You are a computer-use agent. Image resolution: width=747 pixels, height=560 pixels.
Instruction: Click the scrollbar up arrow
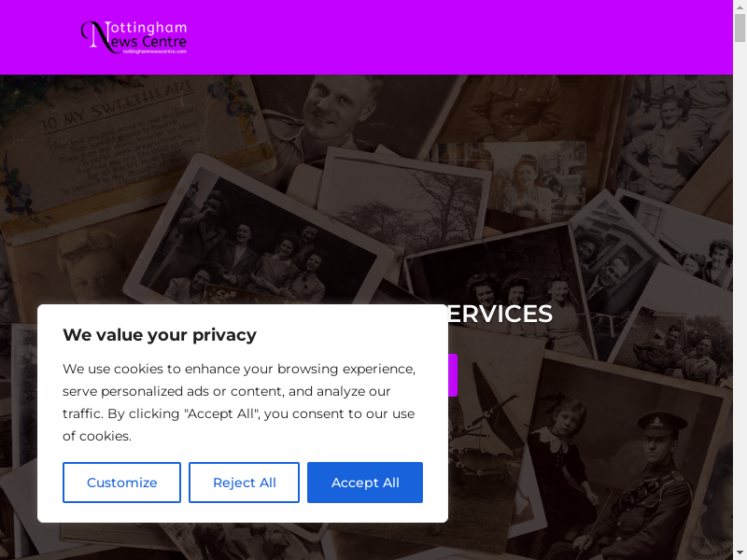(740, 7)
